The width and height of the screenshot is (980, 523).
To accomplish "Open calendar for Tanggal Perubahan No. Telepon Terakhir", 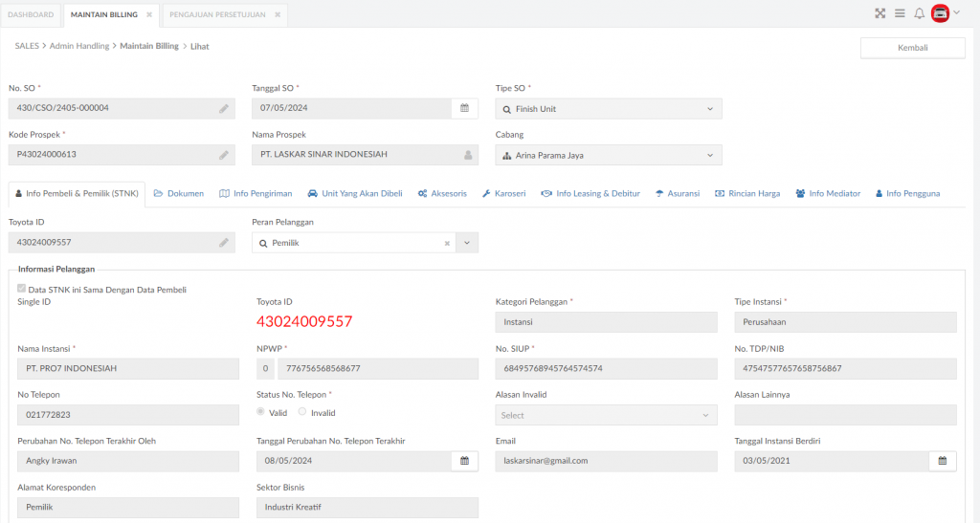I will 464,461.
